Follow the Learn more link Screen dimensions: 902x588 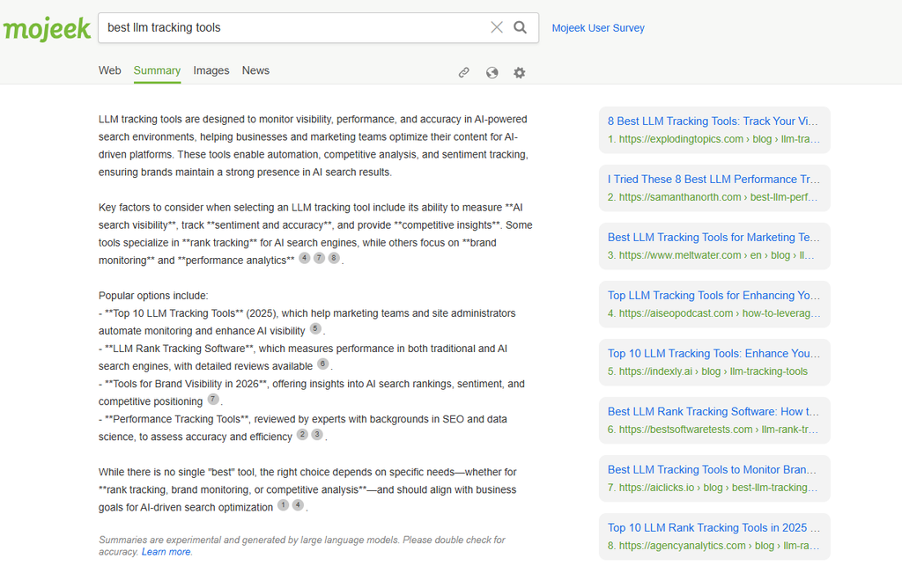tap(166, 552)
